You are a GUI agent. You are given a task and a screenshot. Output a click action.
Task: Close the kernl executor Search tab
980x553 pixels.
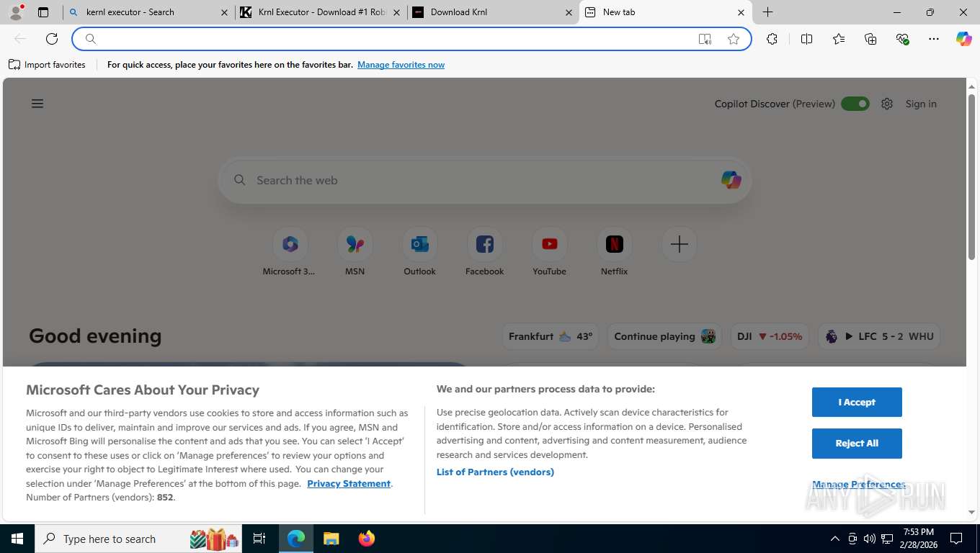pos(224,12)
